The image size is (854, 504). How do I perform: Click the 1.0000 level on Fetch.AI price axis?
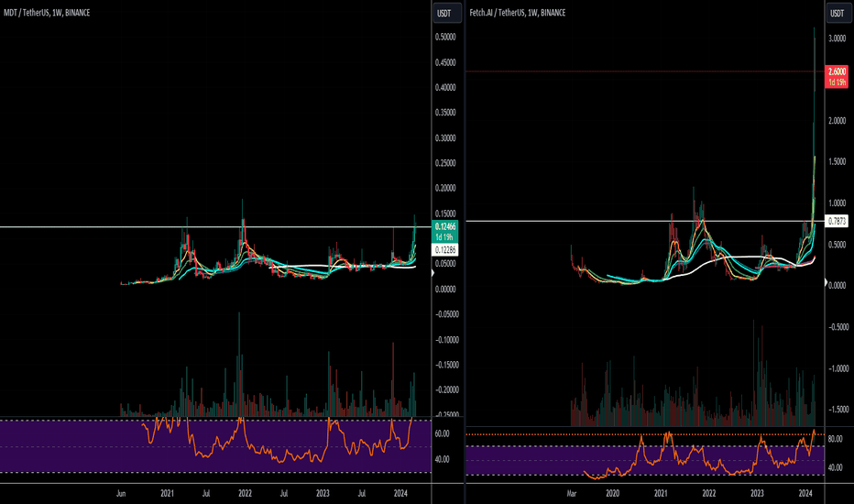tap(838, 203)
